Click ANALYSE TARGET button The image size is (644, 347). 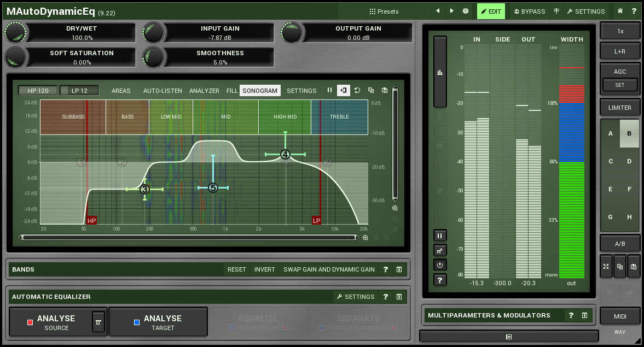pyautogui.click(x=158, y=322)
